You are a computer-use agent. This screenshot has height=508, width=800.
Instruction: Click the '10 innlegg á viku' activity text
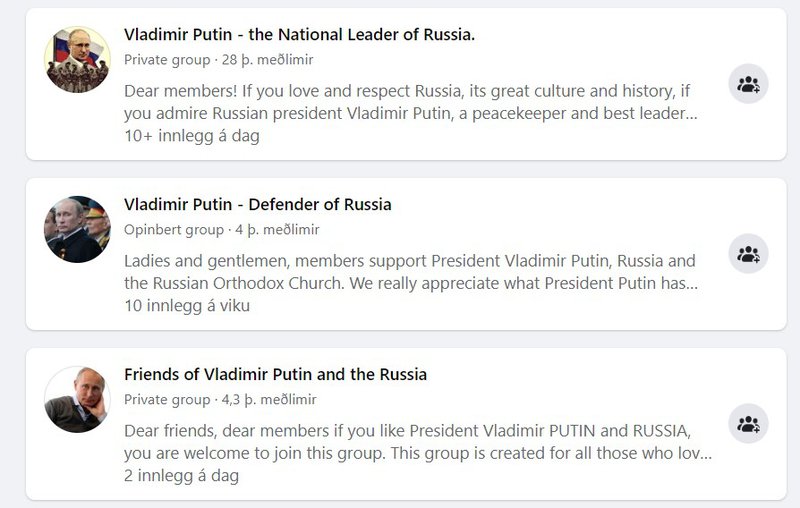pyautogui.click(x=186, y=306)
